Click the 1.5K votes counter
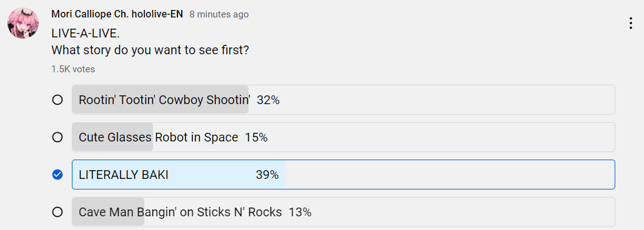This screenshot has height=230, width=644. (73, 69)
